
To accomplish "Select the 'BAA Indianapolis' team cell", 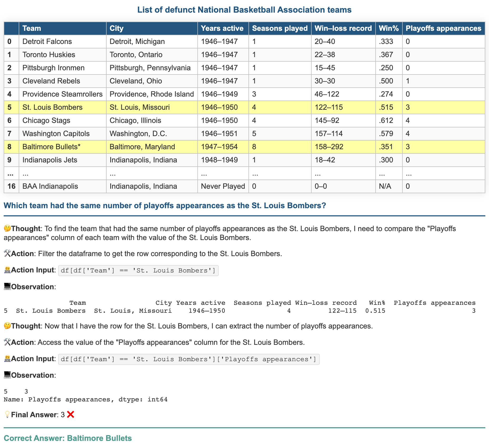I will 63,186.
